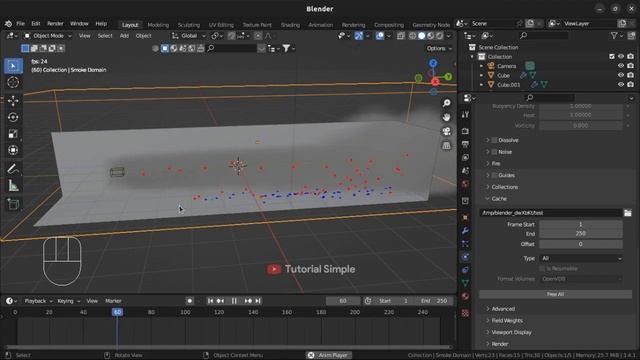
Task: Toggle the Is Resumable checkbox
Action: tap(542, 269)
